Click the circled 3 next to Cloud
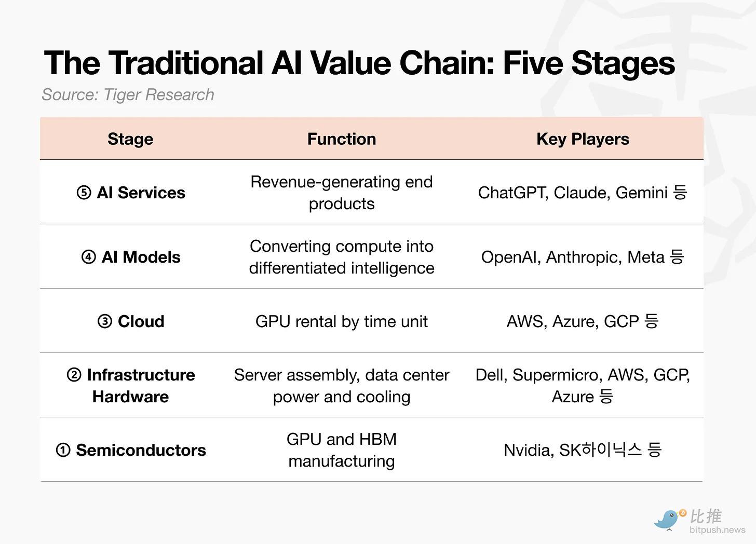756x544 pixels. coord(105,322)
